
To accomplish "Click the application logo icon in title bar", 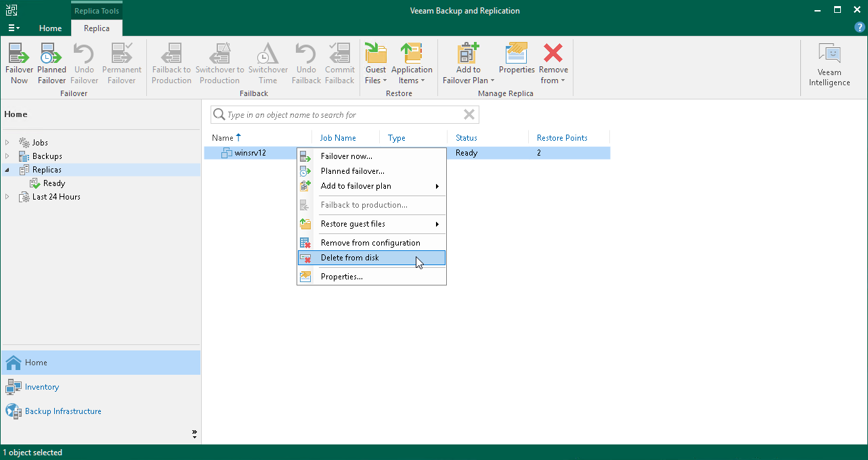I will point(12,10).
